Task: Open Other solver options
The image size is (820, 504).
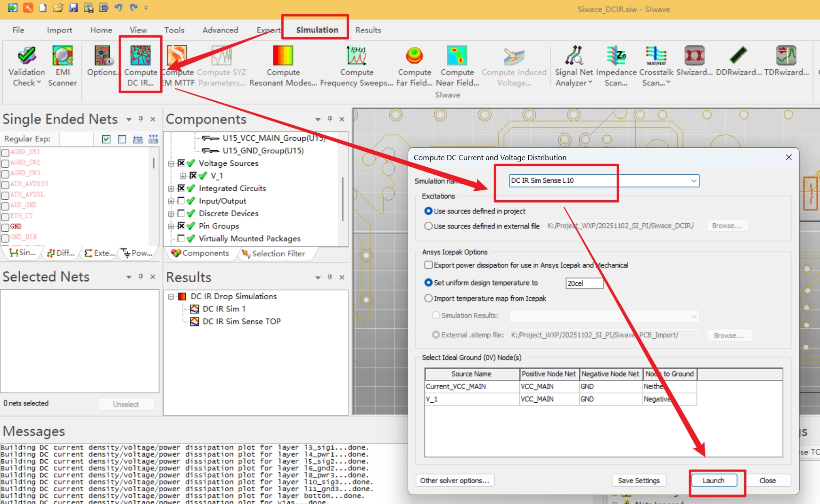Action: 455,480
